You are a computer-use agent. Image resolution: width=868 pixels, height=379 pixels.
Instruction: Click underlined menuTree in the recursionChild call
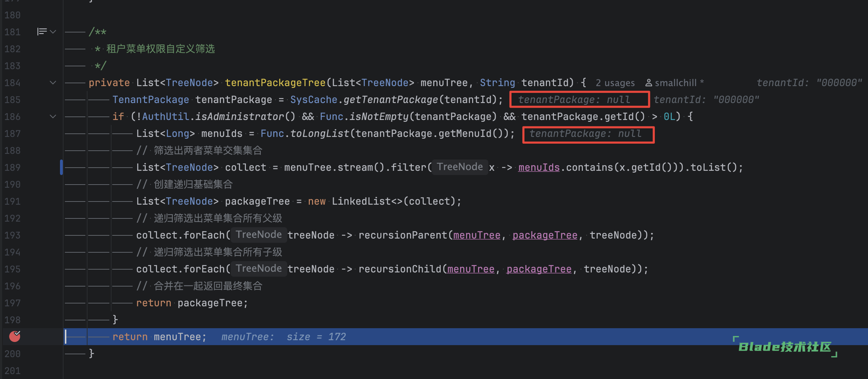point(471,269)
